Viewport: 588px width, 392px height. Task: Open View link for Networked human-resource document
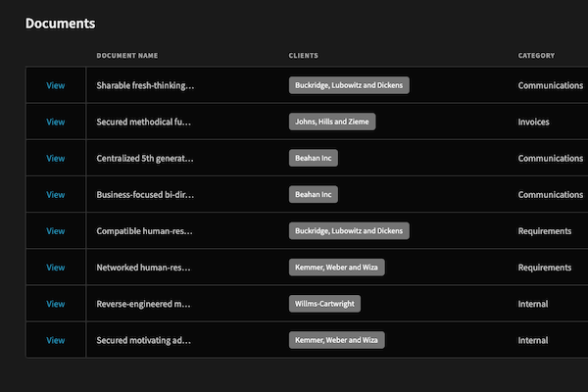pyautogui.click(x=56, y=268)
